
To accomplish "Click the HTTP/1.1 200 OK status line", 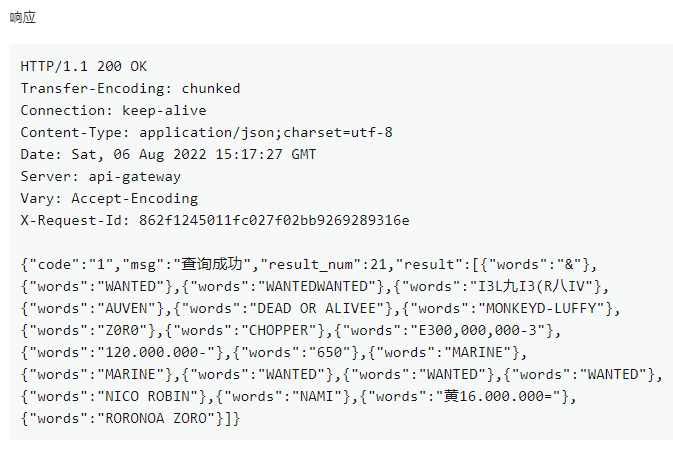I will (x=83, y=66).
